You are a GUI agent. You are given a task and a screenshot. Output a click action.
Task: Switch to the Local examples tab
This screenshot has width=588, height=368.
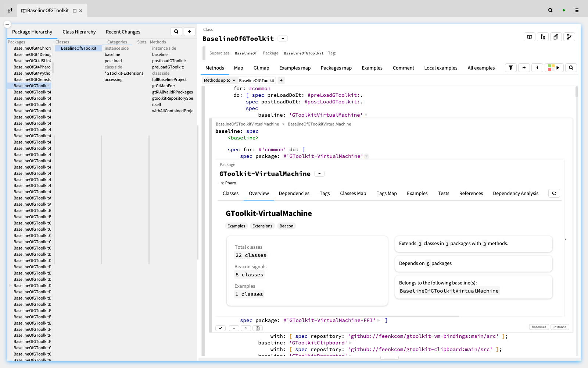click(x=441, y=68)
